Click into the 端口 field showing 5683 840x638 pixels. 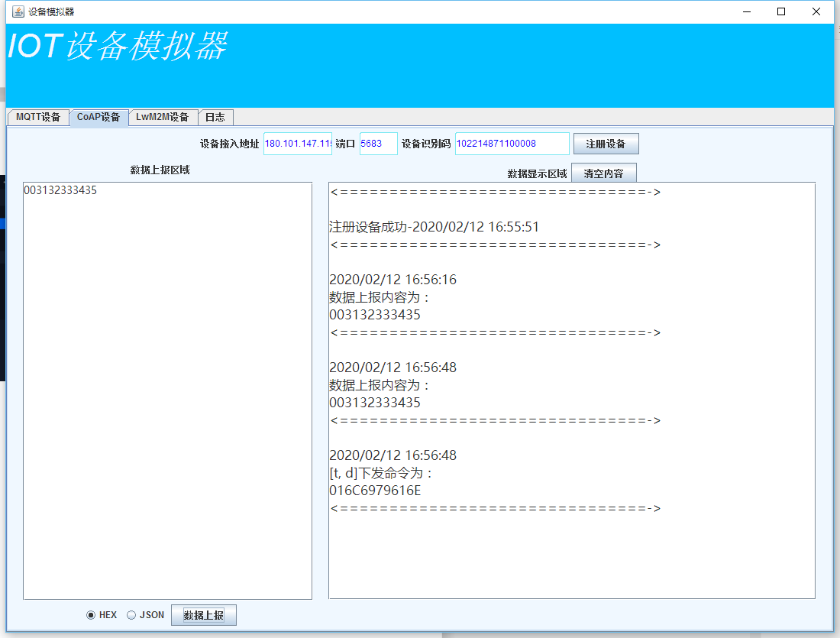point(378,144)
